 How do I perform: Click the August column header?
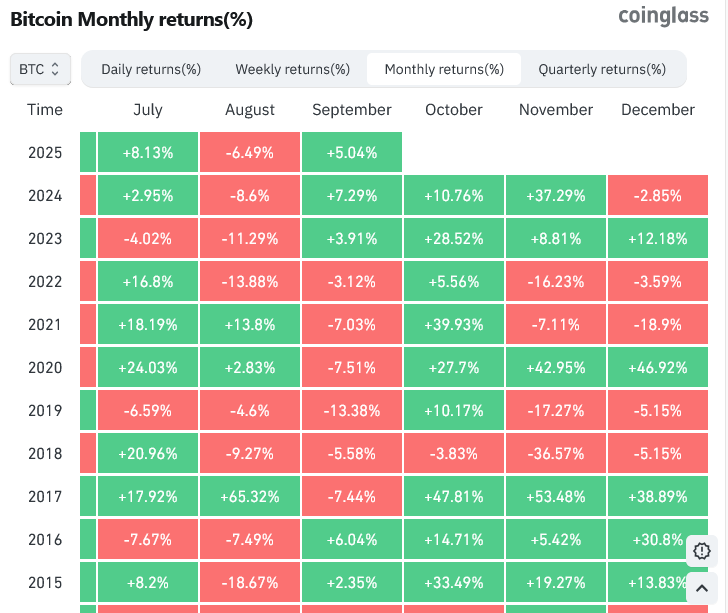click(250, 110)
